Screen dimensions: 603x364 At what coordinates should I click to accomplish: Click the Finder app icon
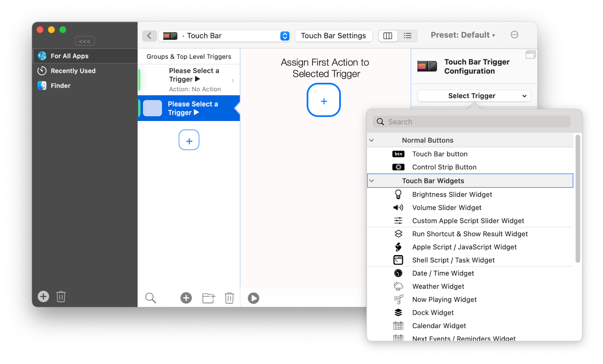[x=42, y=86]
